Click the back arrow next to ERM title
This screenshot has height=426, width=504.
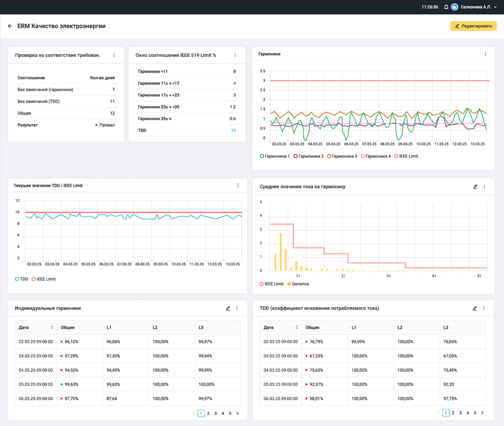pos(10,26)
